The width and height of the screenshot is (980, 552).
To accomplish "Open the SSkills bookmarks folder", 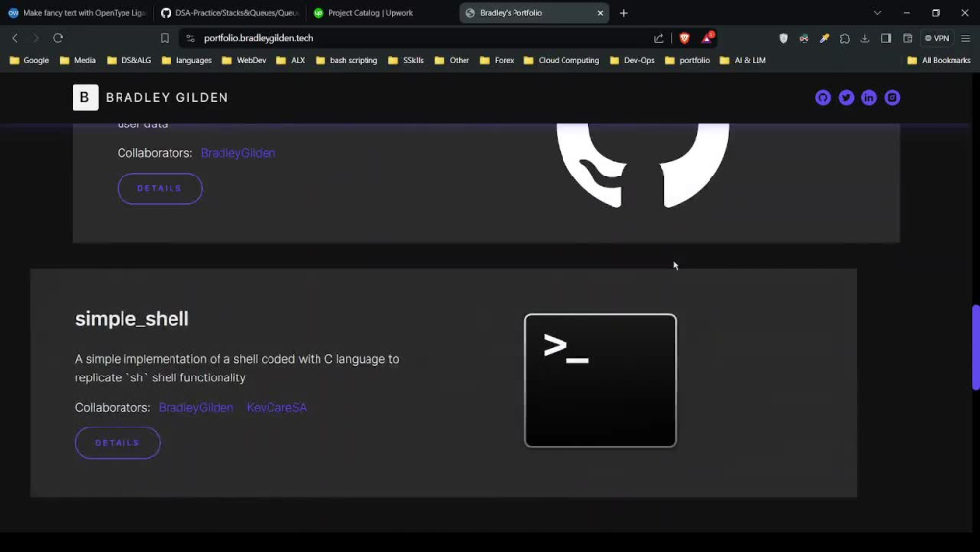I will point(406,60).
